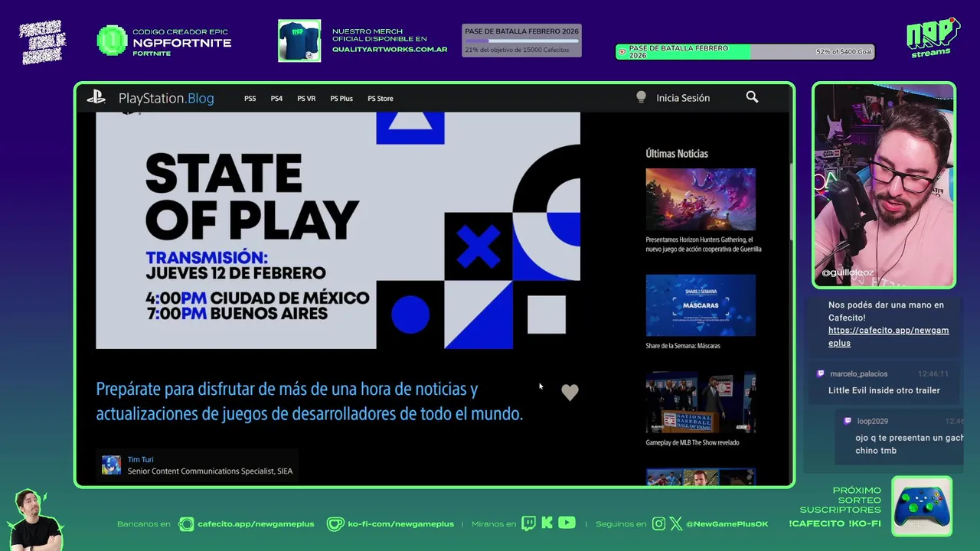Click the PlayStation logo icon
Viewport: 980px width, 551px height.
click(96, 97)
